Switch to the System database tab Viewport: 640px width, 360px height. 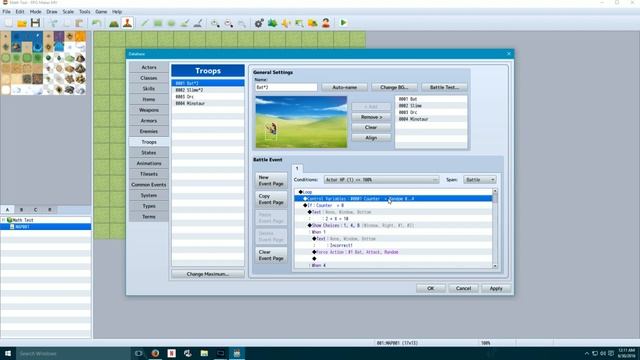click(x=149, y=195)
